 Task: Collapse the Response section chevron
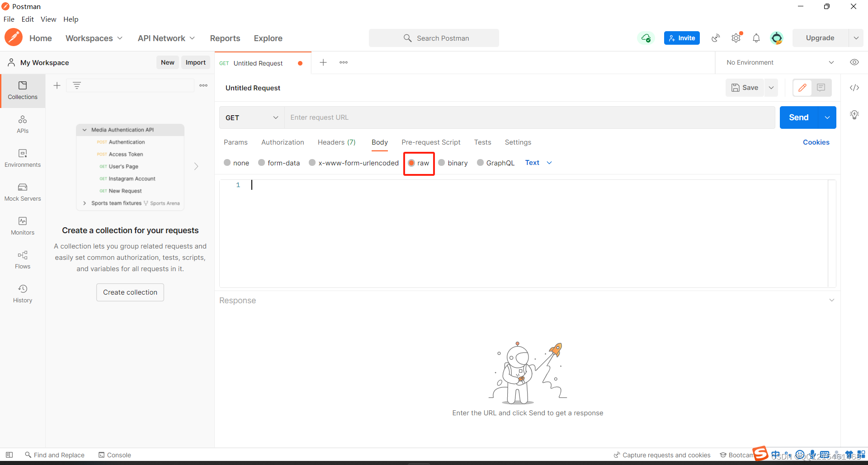(x=832, y=300)
